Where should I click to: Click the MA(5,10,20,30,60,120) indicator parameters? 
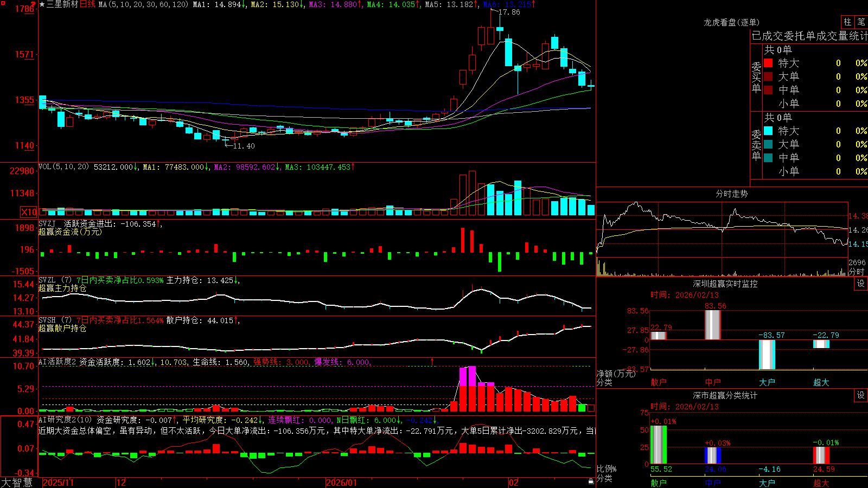tap(143, 4)
